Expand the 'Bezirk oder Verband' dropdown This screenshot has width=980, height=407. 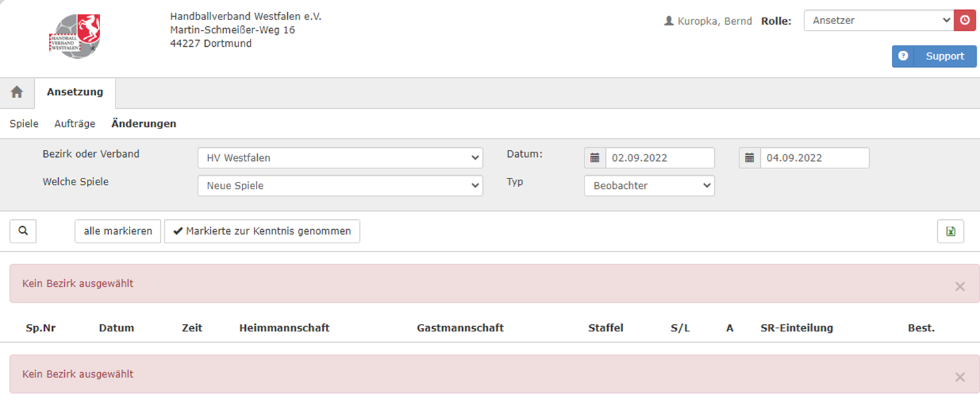(340, 158)
